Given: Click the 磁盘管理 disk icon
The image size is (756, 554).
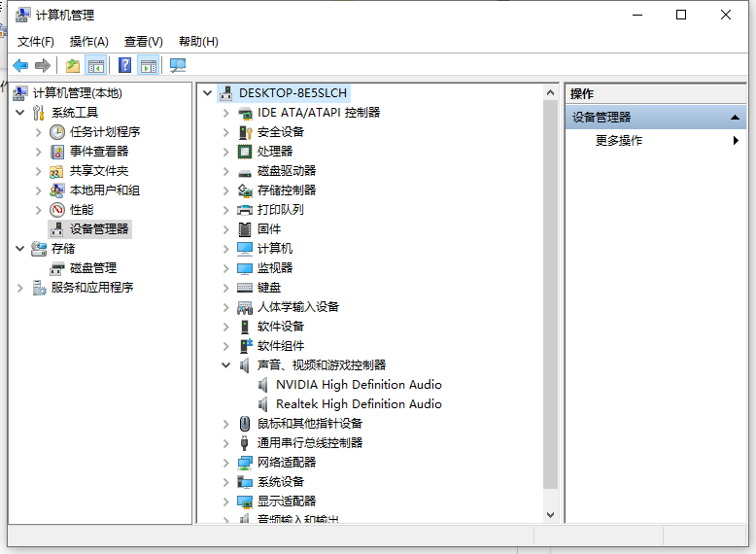Looking at the screenshot, I should point(57,268).
